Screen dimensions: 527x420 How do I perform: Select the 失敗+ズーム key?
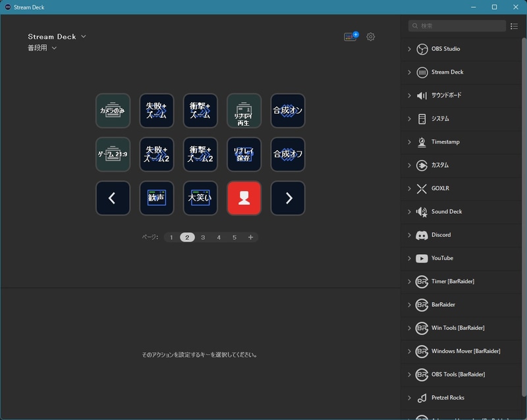pyautogui.click(x=157, y=111)
